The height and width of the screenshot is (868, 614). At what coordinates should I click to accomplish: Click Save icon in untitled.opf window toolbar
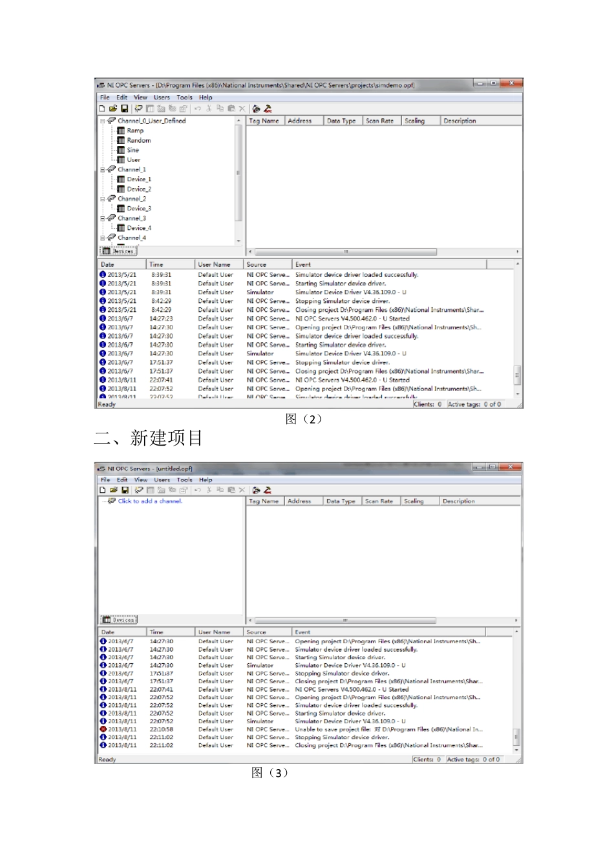pyautogui.click(x=125, y=490)
